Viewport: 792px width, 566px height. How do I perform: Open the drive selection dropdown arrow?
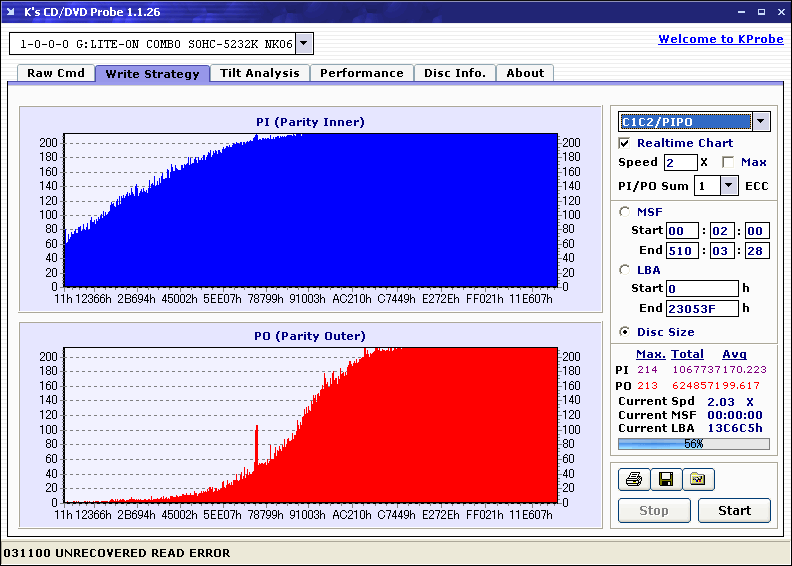point(303,43)
